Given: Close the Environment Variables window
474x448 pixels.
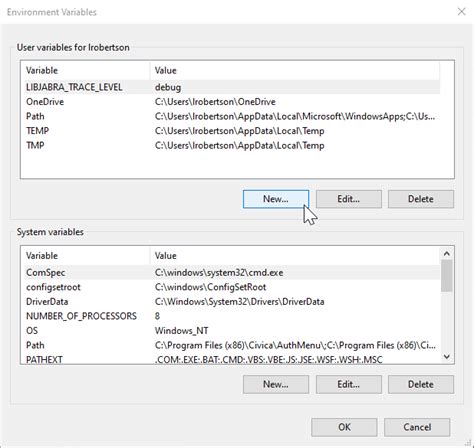Looking at the screenshot, I should tap(461, 12).
